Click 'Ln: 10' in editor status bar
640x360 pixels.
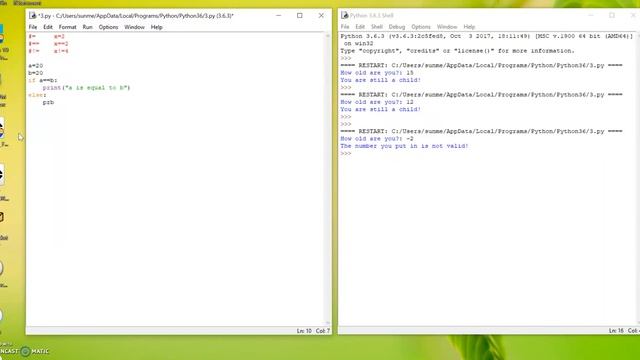pos(304,331)
